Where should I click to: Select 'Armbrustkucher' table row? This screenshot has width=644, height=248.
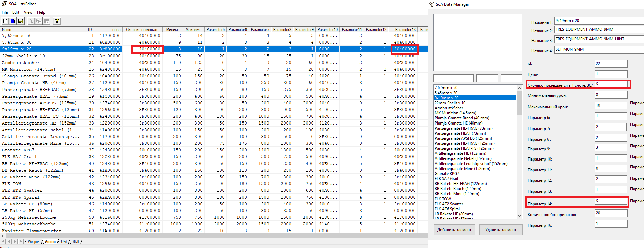214,63
